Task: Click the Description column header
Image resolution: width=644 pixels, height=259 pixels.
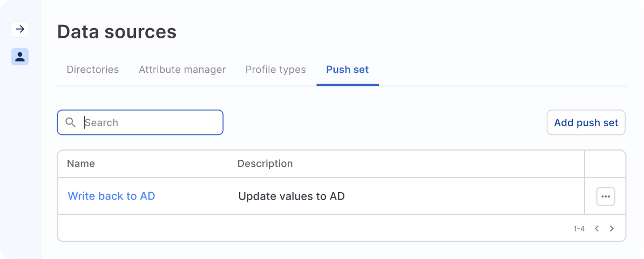Action: [x=265, y=163]
